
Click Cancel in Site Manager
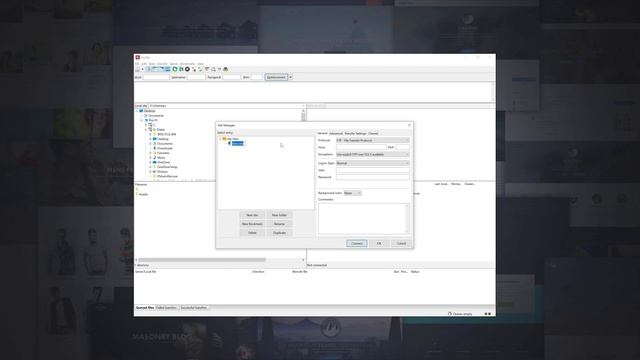tap(402, 243)
